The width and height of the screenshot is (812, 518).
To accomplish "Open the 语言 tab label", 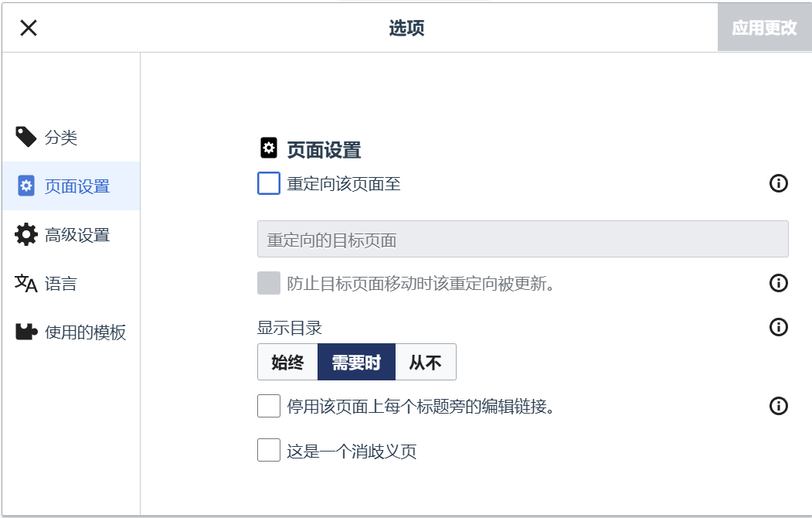I will coord(61,284).
